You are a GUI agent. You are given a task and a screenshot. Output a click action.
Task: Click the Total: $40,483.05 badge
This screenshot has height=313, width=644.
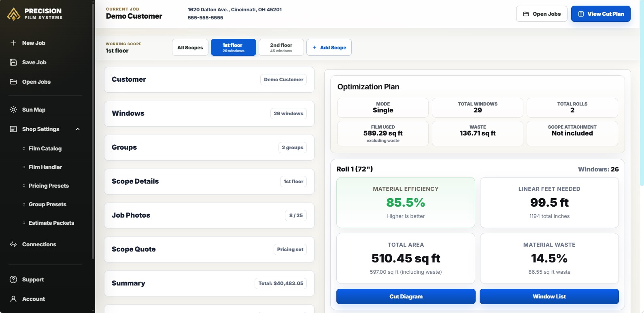coord(281,283)
